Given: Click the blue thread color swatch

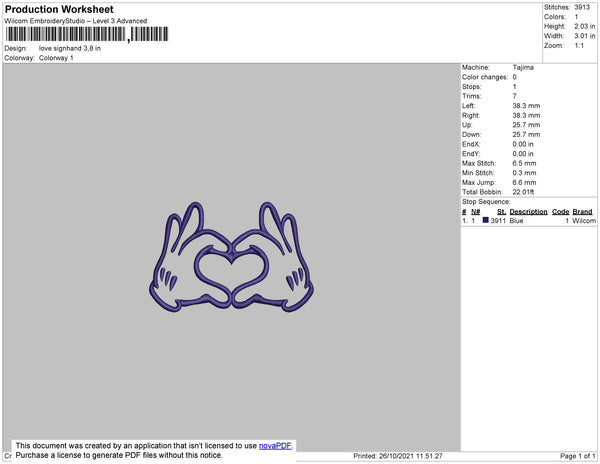Looking at the screenshot, I should tap(486, 220).
